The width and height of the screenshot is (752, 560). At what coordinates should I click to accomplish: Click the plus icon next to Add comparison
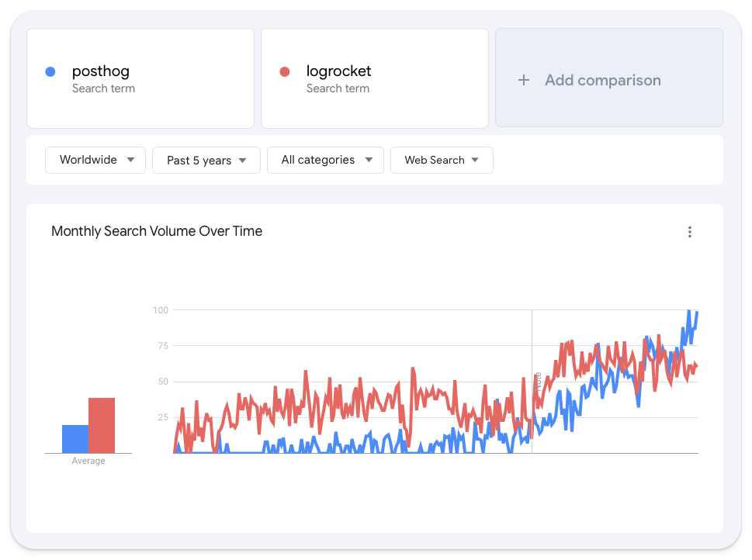(523, 80)
